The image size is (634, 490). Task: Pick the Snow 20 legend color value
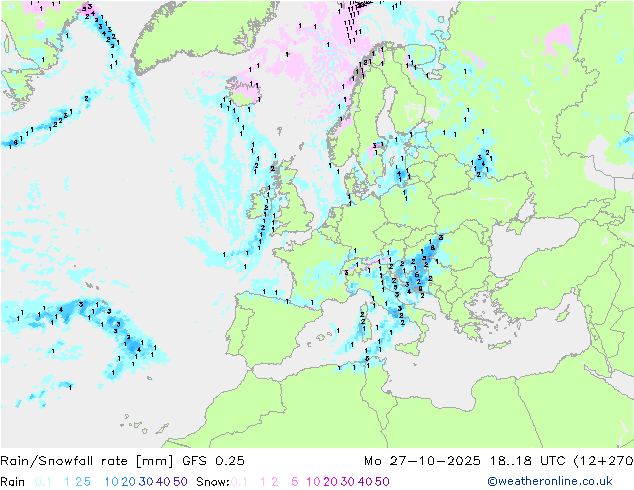pyautogui.click(x=330, y=482)
